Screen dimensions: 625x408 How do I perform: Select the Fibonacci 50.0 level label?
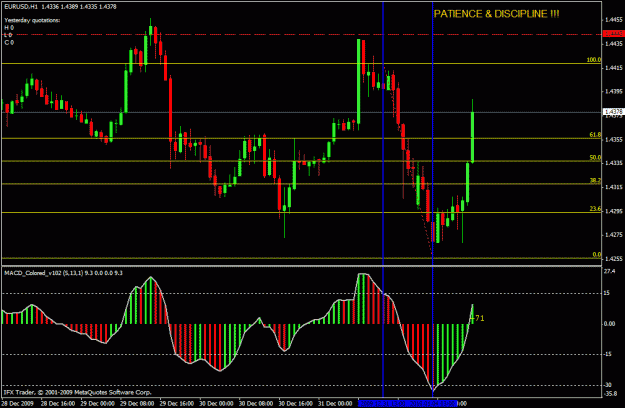(x=595, y=158)
